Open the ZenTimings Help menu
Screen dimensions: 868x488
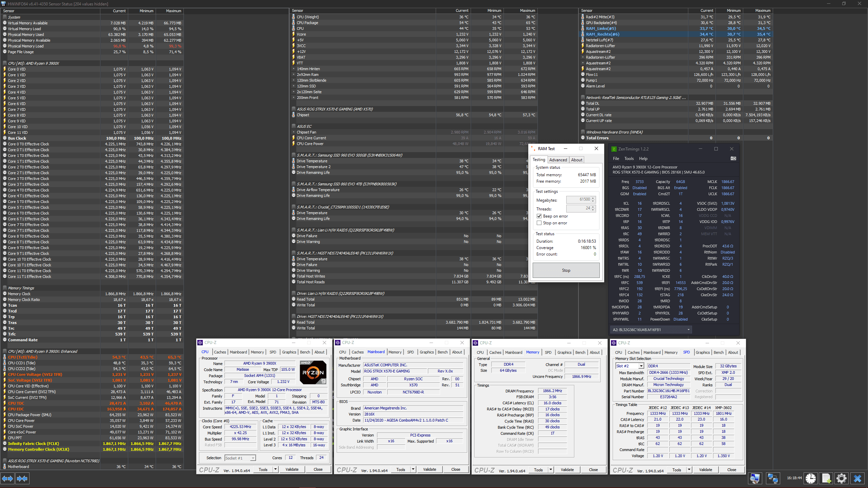tap(643, 159)
